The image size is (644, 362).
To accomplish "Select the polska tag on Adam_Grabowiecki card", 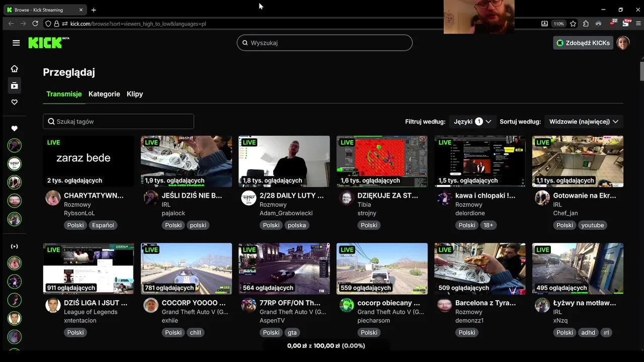I will coord(297,225).
